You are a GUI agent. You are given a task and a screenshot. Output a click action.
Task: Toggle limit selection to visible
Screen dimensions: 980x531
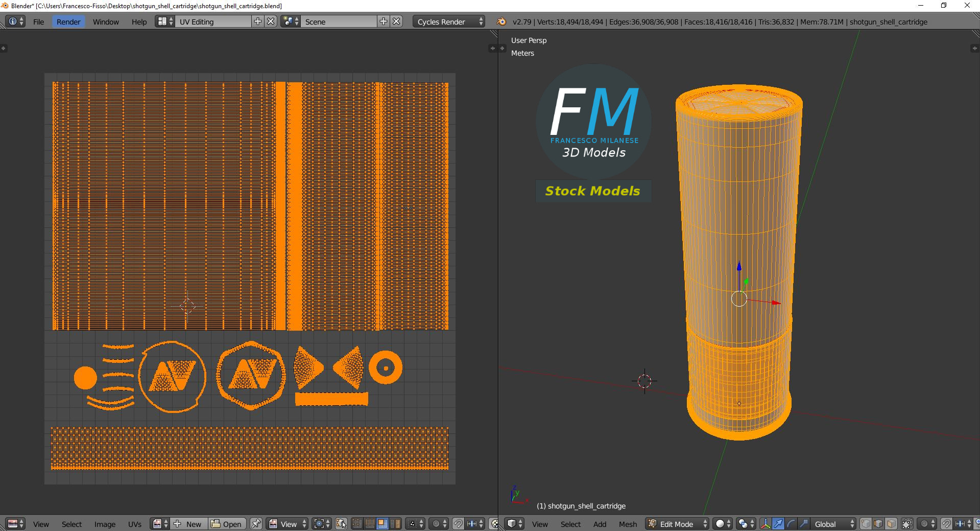tap(907, 524)
